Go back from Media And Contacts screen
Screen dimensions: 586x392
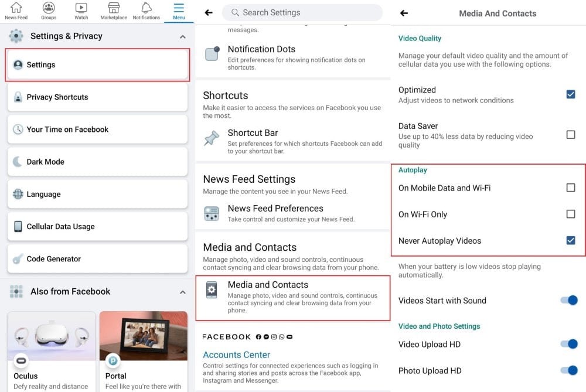(404, 13)
